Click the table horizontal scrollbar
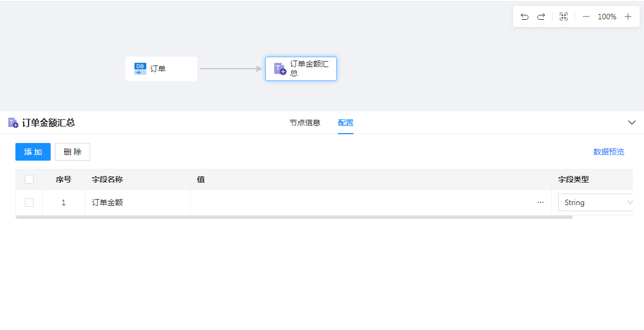 (294, 217)
